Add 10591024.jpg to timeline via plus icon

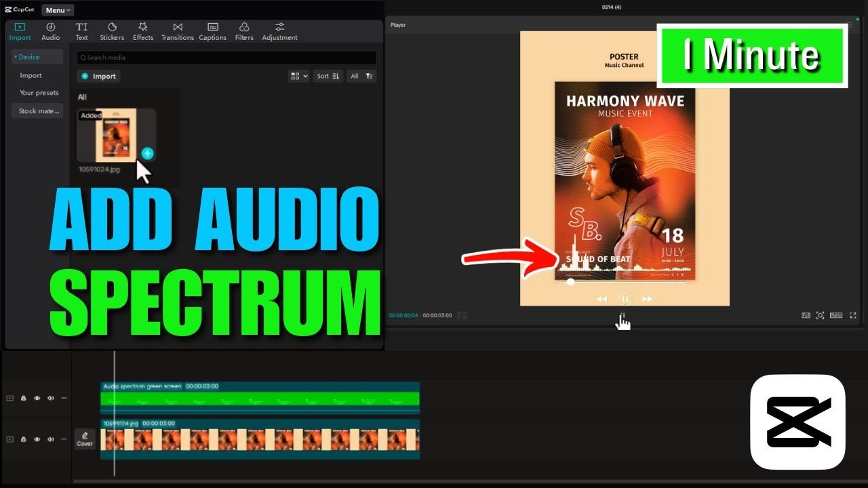147,154
